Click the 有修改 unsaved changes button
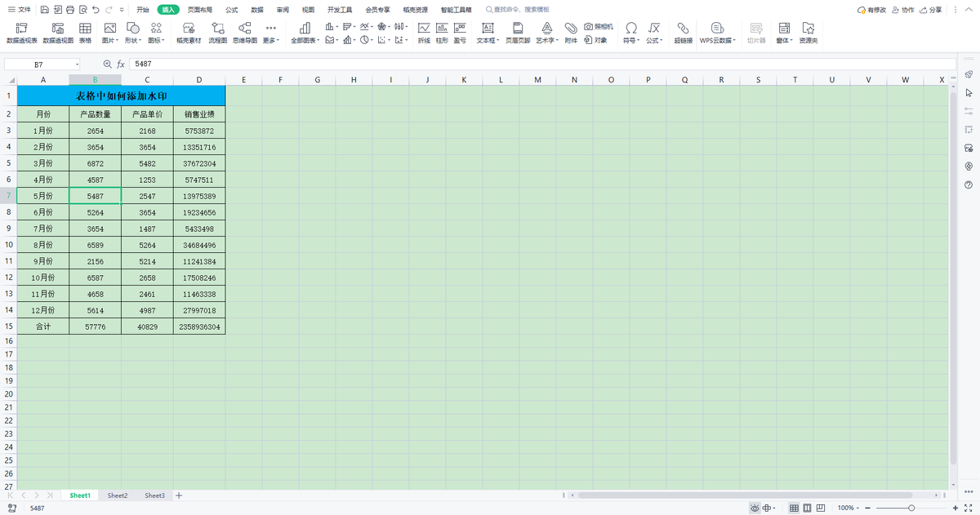980x515 pixels. (x=871, y=10)
